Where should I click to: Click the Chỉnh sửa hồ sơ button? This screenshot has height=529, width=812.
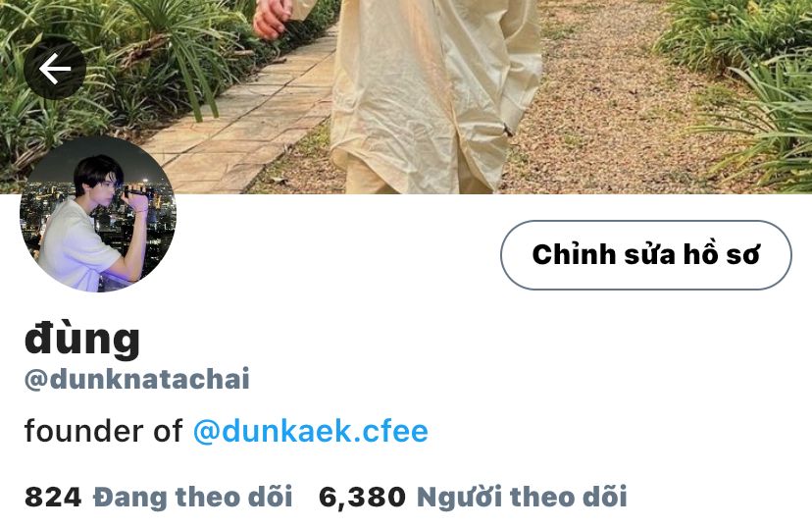[x=645, y=255]
